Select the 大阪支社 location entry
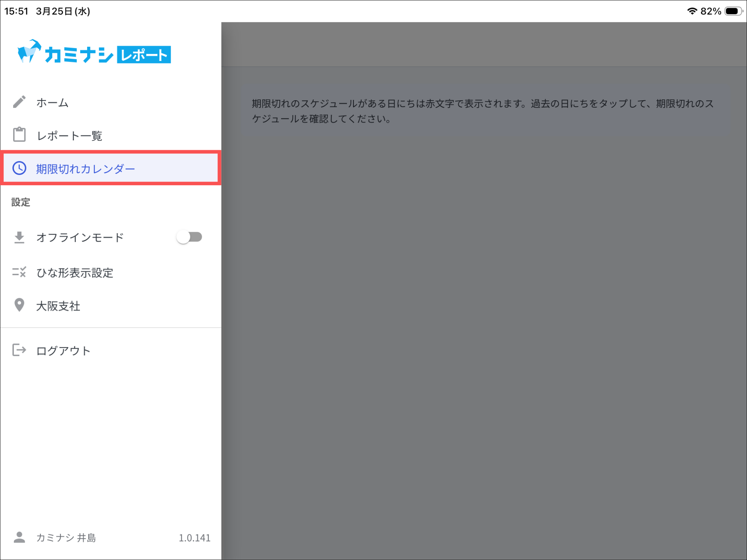Image resolution: width=747 pixels, height=560 pixels. [58, 306]
